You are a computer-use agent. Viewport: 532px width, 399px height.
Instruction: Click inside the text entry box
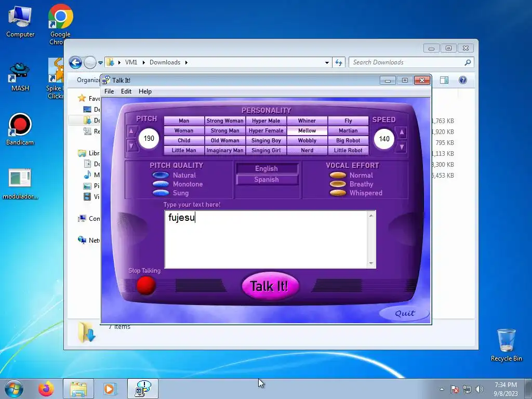coord(267,239)
